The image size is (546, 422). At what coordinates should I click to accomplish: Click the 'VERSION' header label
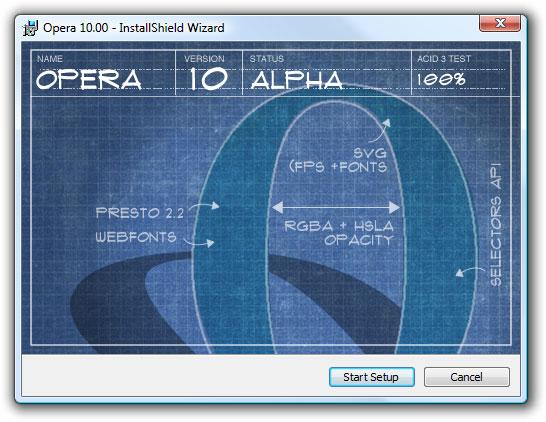pyautogui.click(x=204, y=59)
